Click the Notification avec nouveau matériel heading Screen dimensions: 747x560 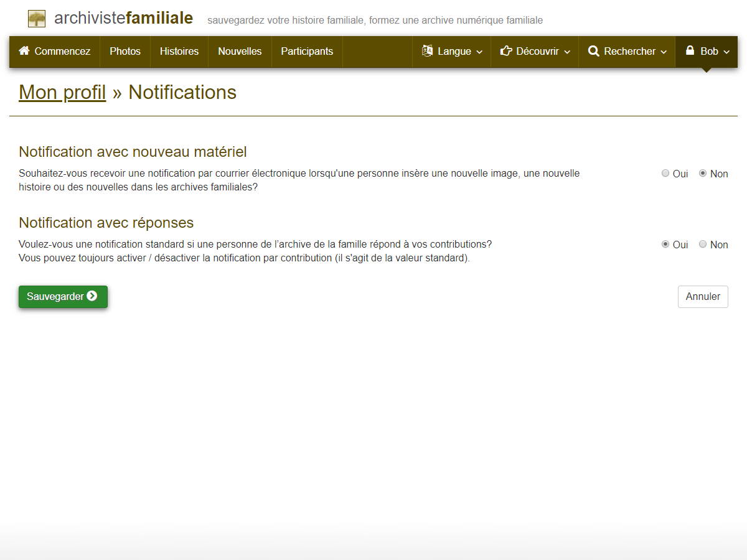point(133,152)
